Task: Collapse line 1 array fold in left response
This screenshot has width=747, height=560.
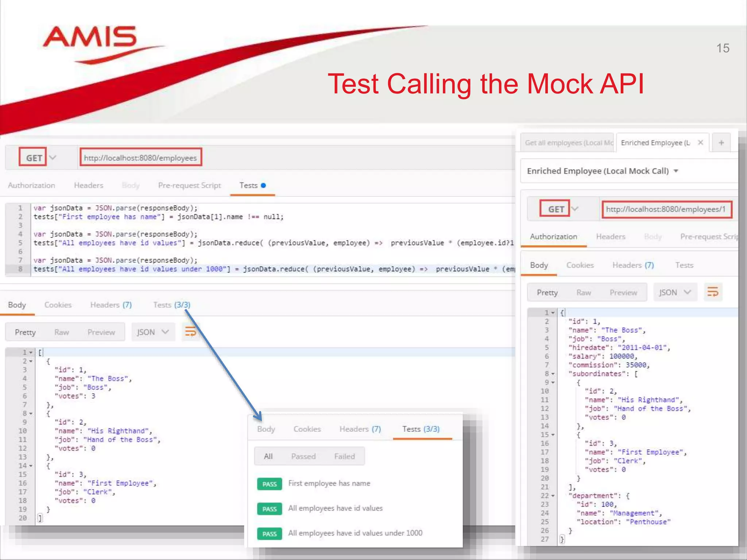Action: pyautogui.click(x=31, y=353)
